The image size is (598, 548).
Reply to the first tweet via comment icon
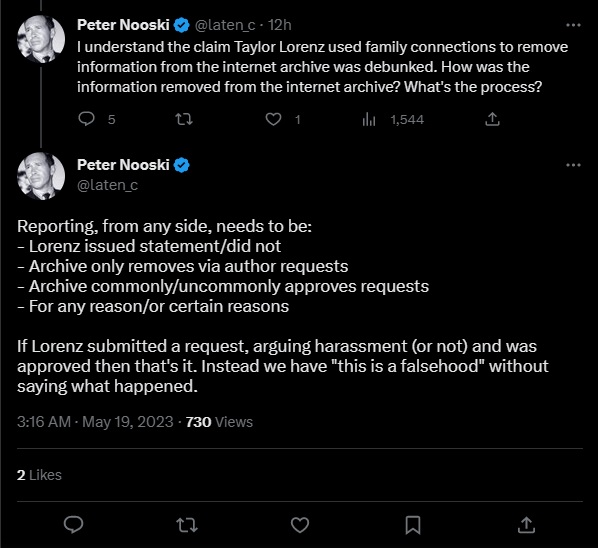(87, 119)
